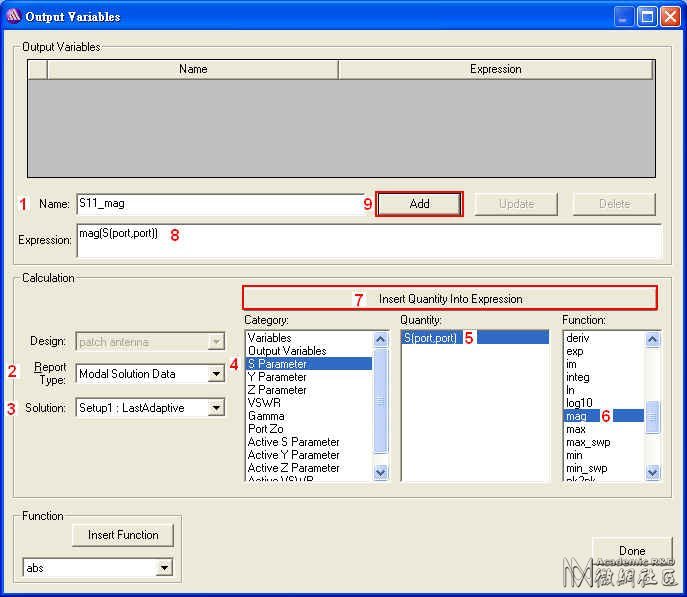Click the disabled Update button
Viewport: 687px width, 597px height.
pyautogui.click(x=516, y=204)
